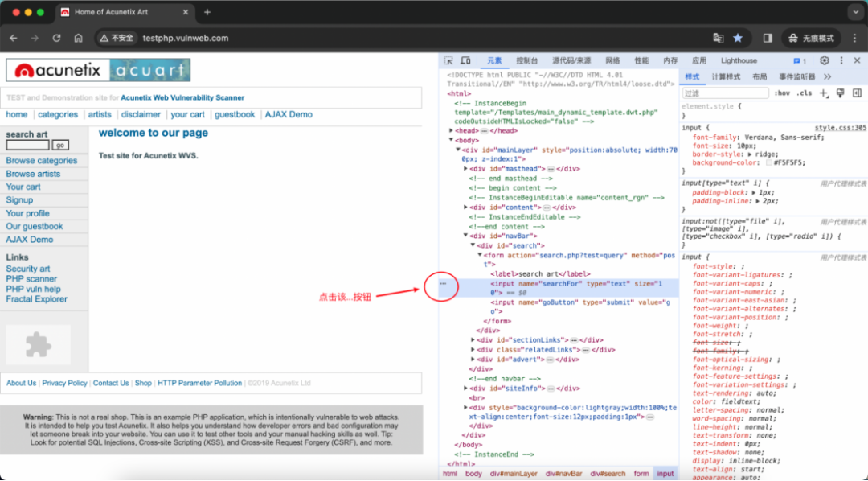Viewport: 868px width, 481px height.
Task: Open the categories link in top navigation
Action: (x=58, y=114)
